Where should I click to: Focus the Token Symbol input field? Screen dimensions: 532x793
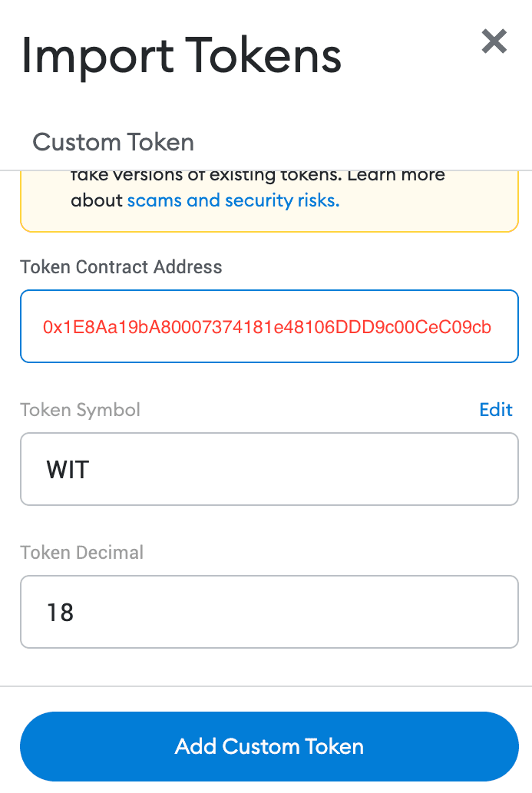(x=269, y=469)
